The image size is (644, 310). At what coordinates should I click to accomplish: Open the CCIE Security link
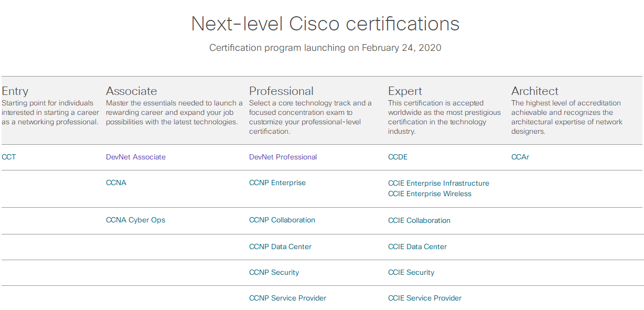(x=411, y=272)
